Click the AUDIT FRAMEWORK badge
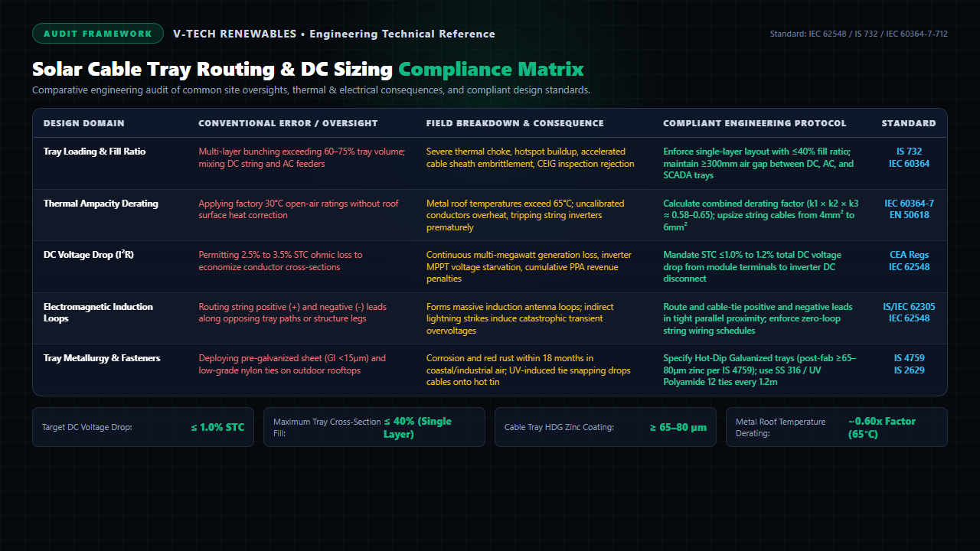 [x=98, y=34]
